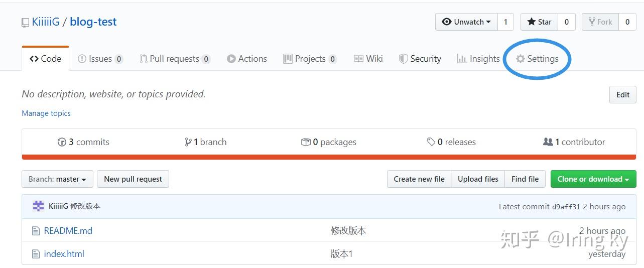Open the Unwatch dropdown
This screenshot has height=268, width=644.
point(466,22)
